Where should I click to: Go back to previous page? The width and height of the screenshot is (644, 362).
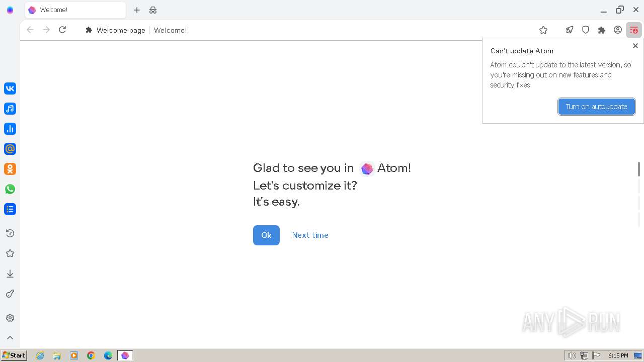(30, 30)
